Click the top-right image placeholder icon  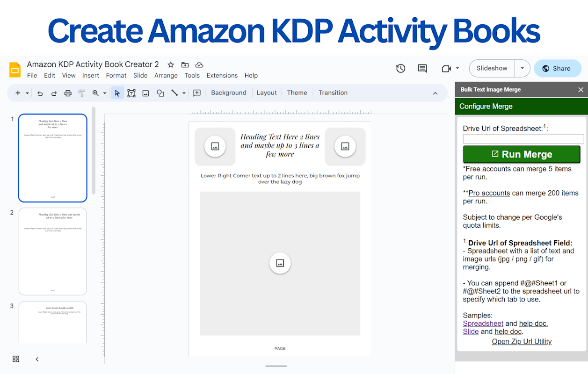(345, 146)
